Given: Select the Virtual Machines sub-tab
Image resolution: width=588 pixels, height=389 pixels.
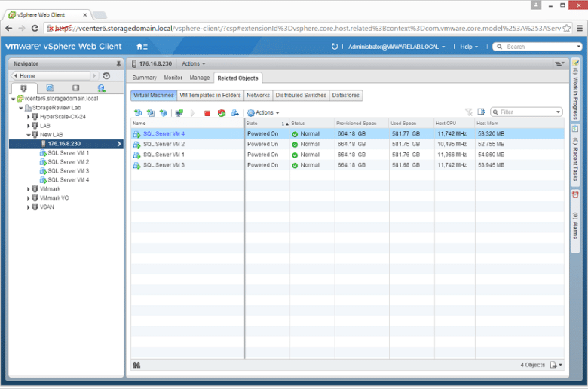Looking at the screenshot, I should click(154, 95).
